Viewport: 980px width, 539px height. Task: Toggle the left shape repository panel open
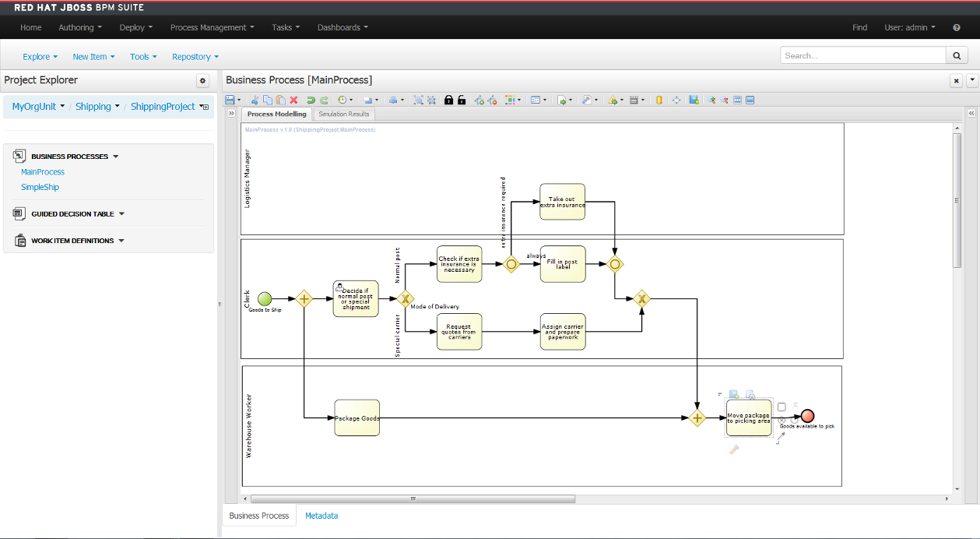pyautogui.click(x=231, y=114)
